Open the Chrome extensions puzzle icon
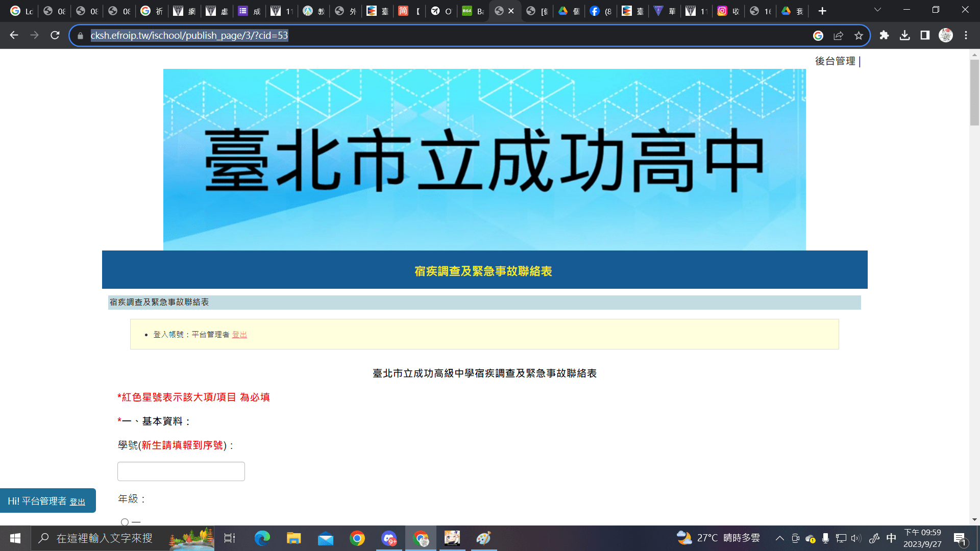 (884, 35)
